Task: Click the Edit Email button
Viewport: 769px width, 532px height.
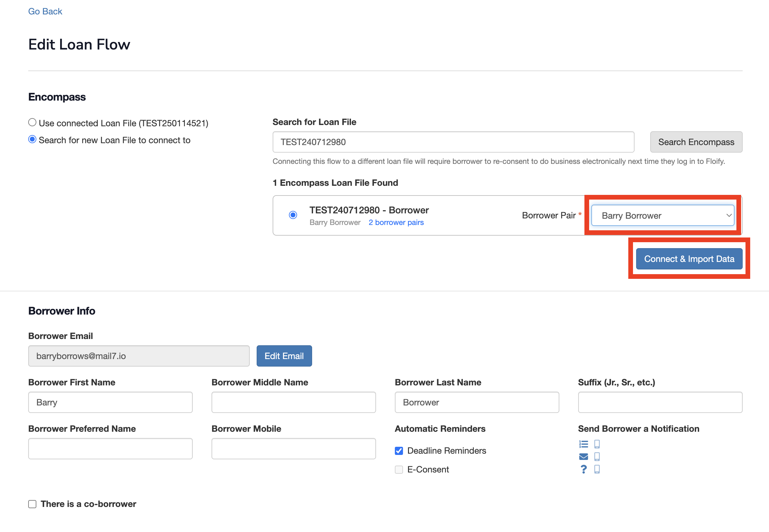Action: tap(284, 356)
